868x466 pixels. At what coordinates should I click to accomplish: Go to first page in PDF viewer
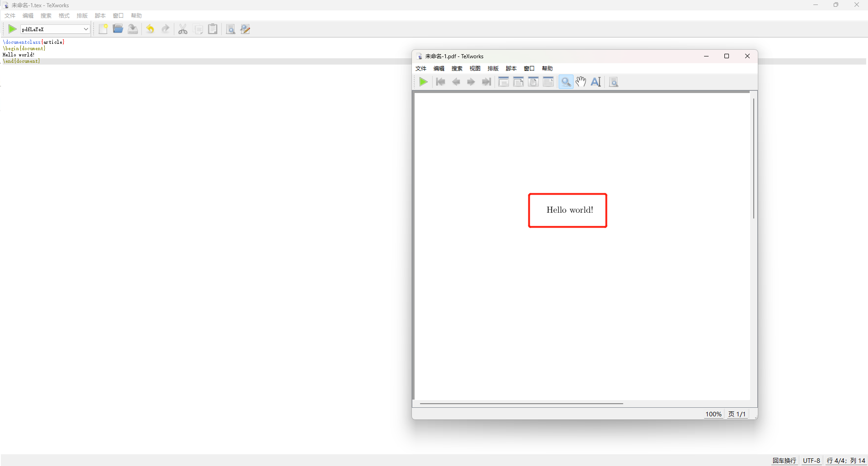(441, 82)
